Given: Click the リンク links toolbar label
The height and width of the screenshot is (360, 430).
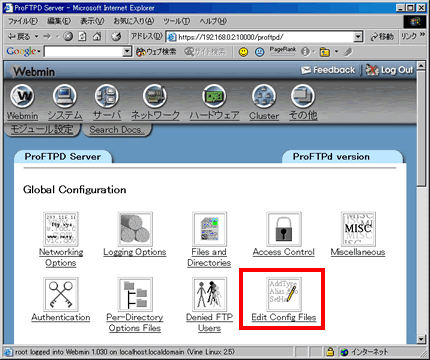Looking at the screenshot, I should click(x=409, y=36).
